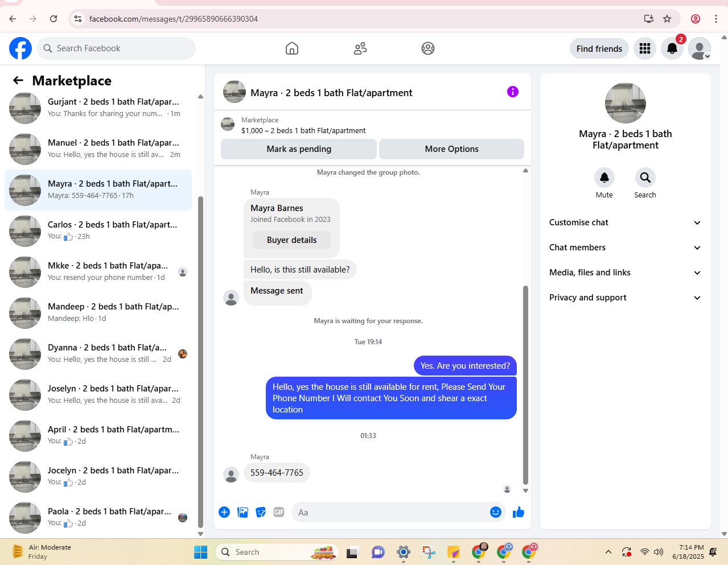
Task: Open Manuel conversation in list
Action: click(x=98, y=149)
